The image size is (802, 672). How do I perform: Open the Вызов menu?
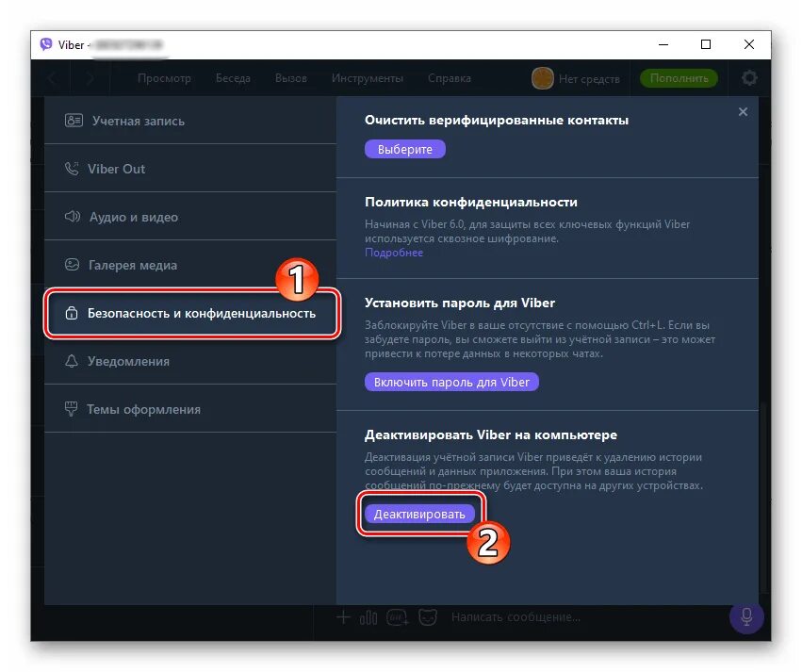[x=290, y=78]
